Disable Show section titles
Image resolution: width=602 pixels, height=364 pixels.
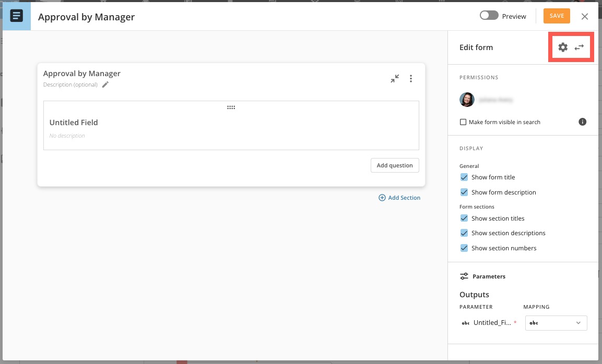464,219
